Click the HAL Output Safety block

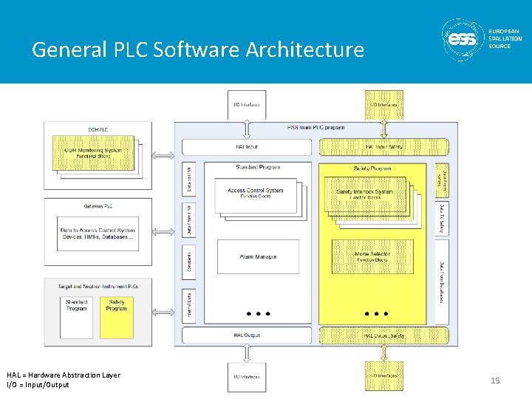click(384, 335)
